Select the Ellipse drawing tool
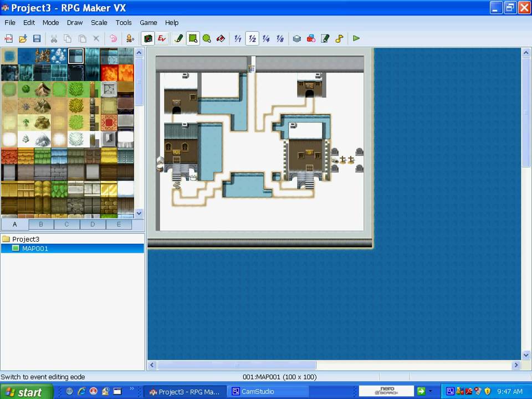 [x=207, y=38]
